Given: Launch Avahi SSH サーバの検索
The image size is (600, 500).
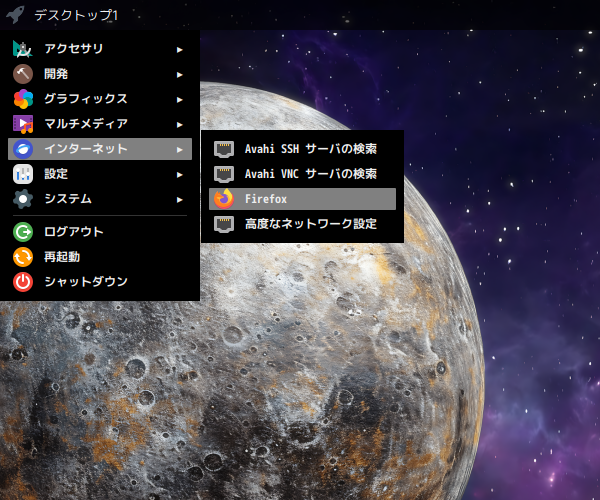Looking at the screenshot, I should (302, 149).
